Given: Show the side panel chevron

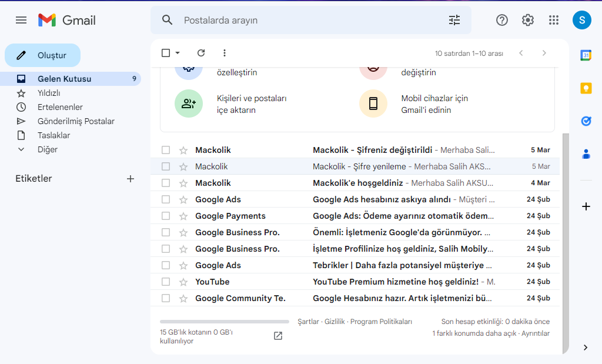Looking at the screenshot, I should 586,348.
